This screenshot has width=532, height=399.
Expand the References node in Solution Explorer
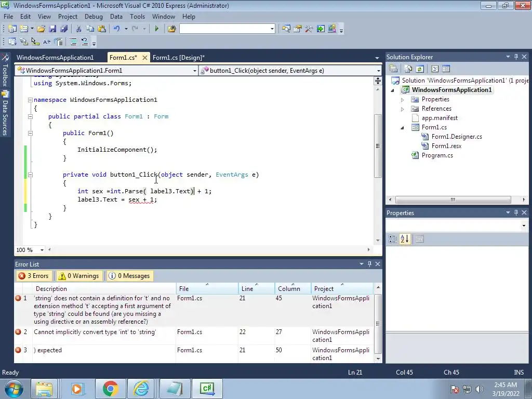pos(403,109)
